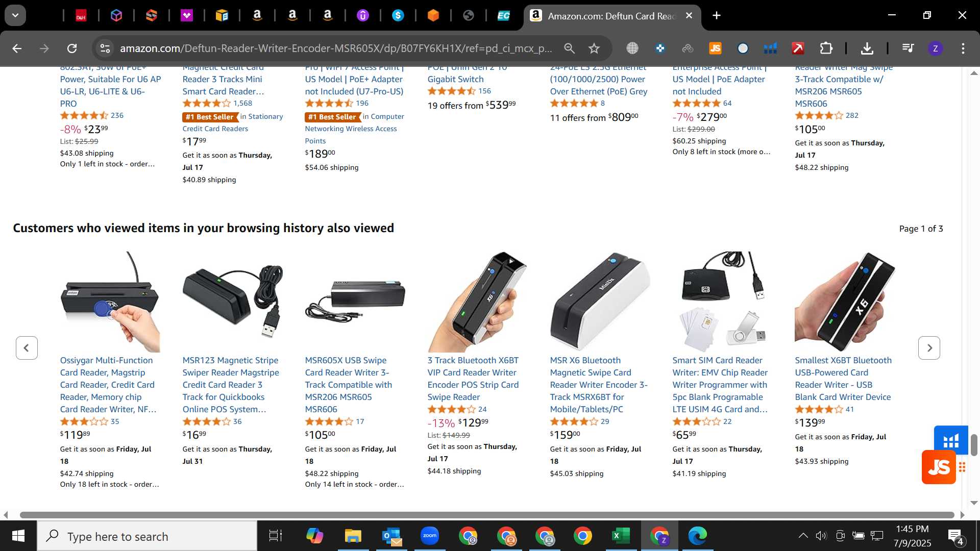
Task: Click the orange JS extension icon
Action: (715, 48)
